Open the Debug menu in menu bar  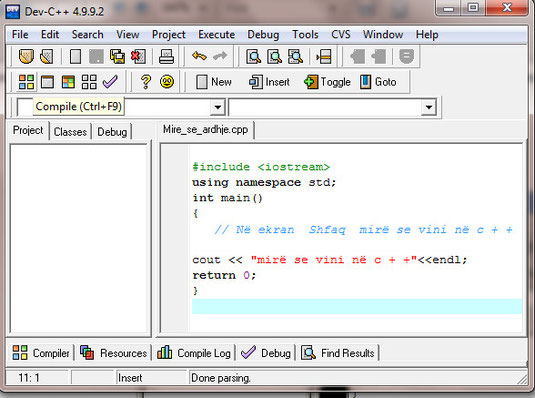pyautogui.click(x=263, y=34)
